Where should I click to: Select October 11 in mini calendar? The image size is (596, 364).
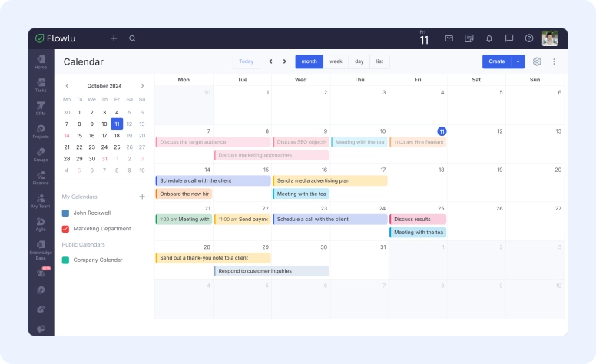click(117, 124)
